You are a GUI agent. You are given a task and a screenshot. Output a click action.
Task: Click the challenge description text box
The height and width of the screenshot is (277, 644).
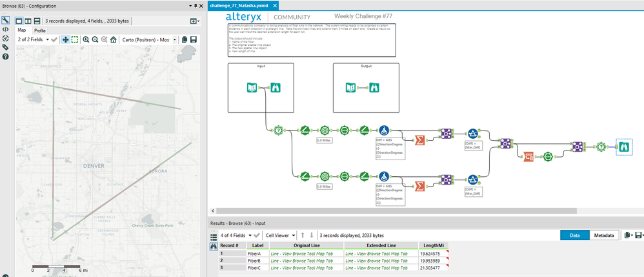pos(312,40)
